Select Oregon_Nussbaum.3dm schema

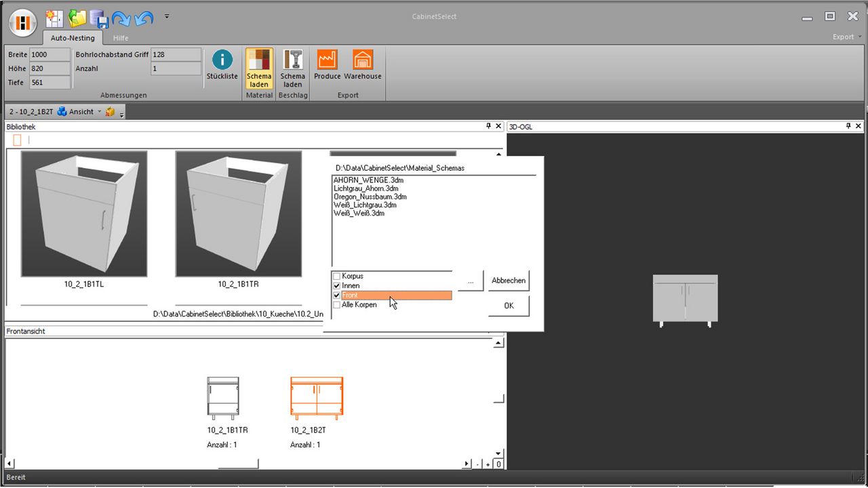point(370,197)
